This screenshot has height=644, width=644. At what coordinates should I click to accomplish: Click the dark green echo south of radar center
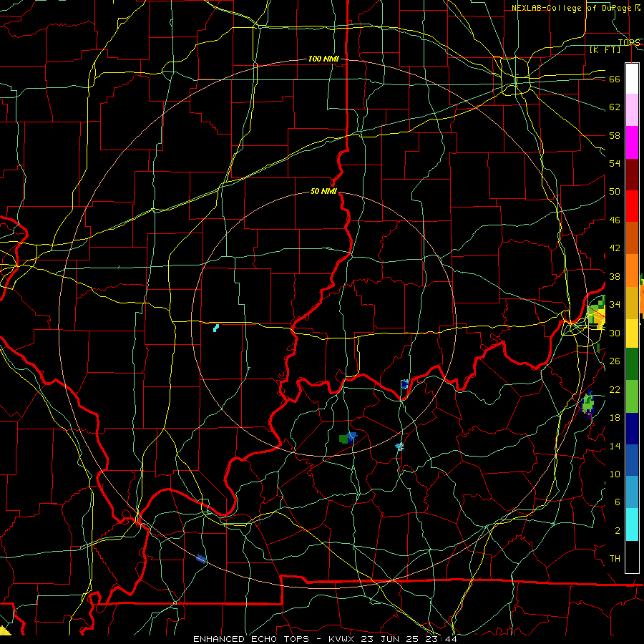[343, 439]
